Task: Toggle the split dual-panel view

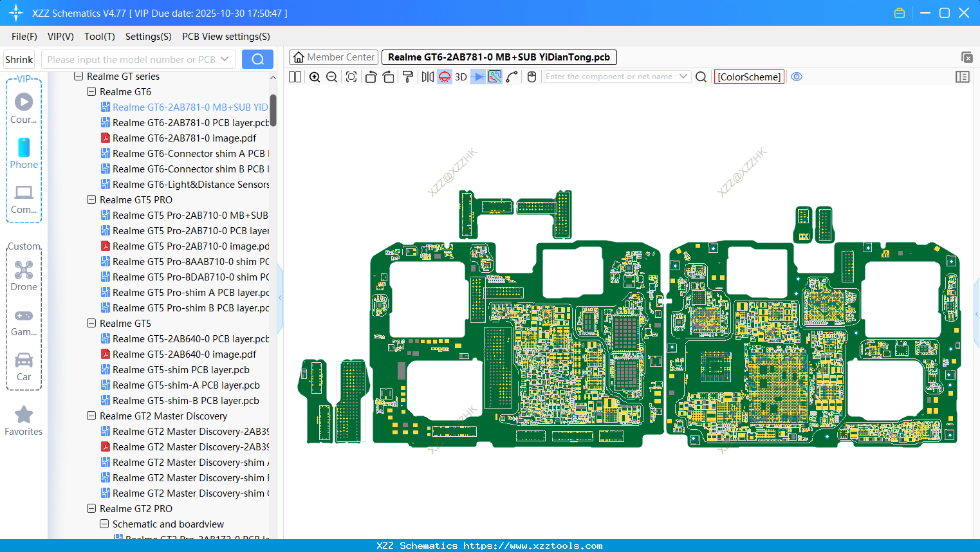Action: click(x=295, y=77)
